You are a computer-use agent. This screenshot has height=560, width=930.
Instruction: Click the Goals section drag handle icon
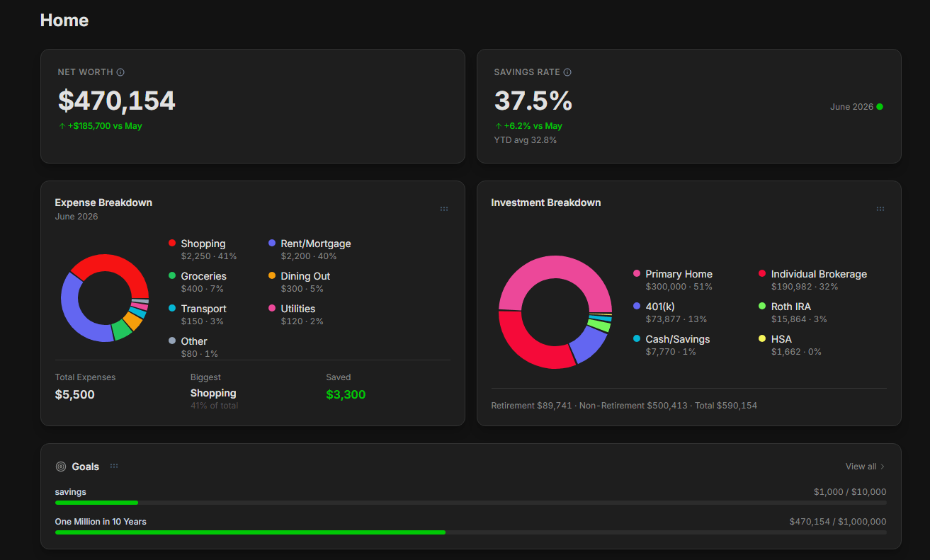click(114, 466)
